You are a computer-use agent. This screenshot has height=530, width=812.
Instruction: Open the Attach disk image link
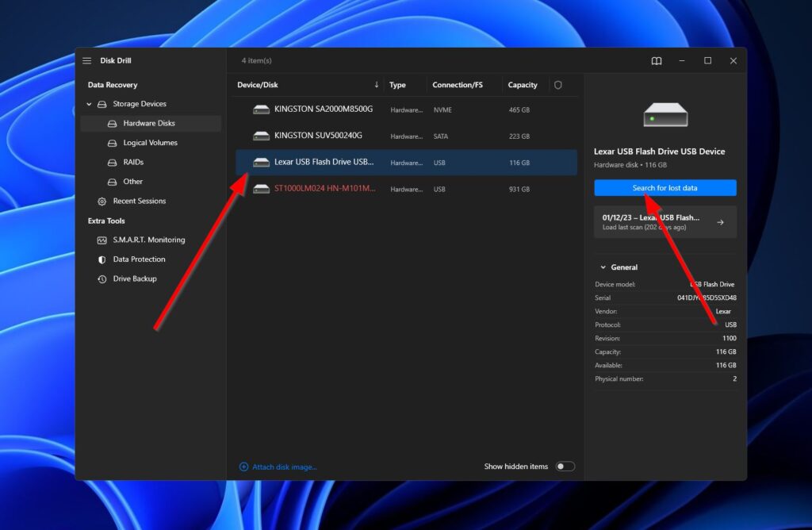point(284,467)
